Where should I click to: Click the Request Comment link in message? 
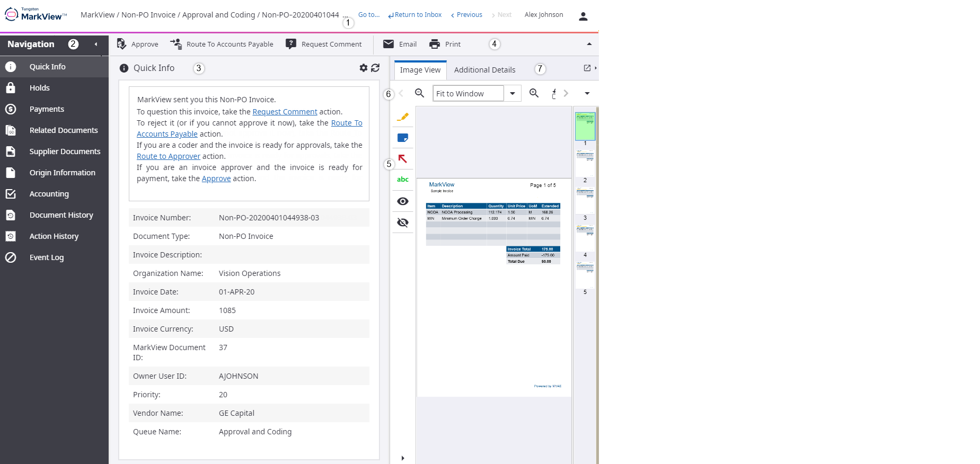(x=285, y=112)
